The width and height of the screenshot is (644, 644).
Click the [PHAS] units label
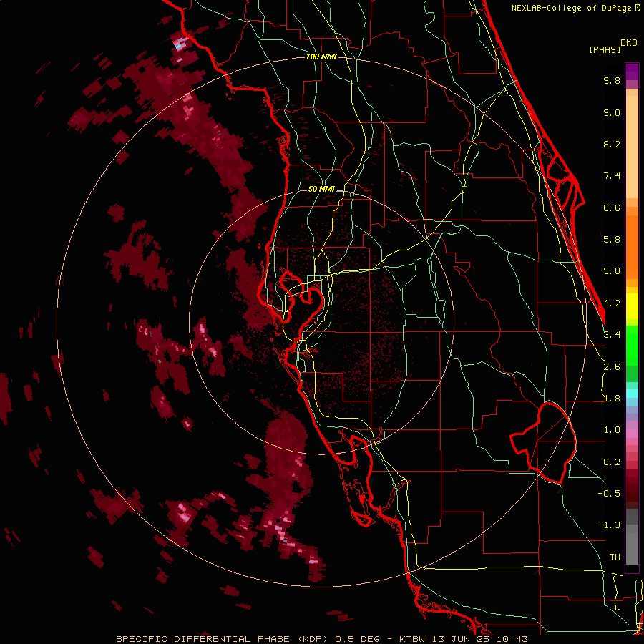point(605,50)
